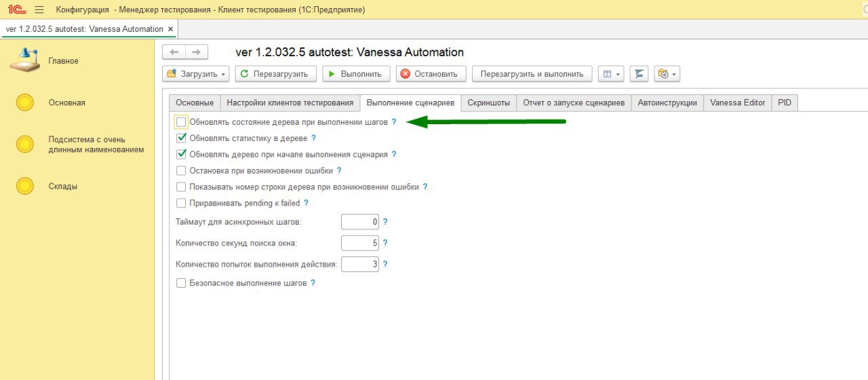
Task: Check Безопасное выполнение шагов
Action: coord(181,283)
